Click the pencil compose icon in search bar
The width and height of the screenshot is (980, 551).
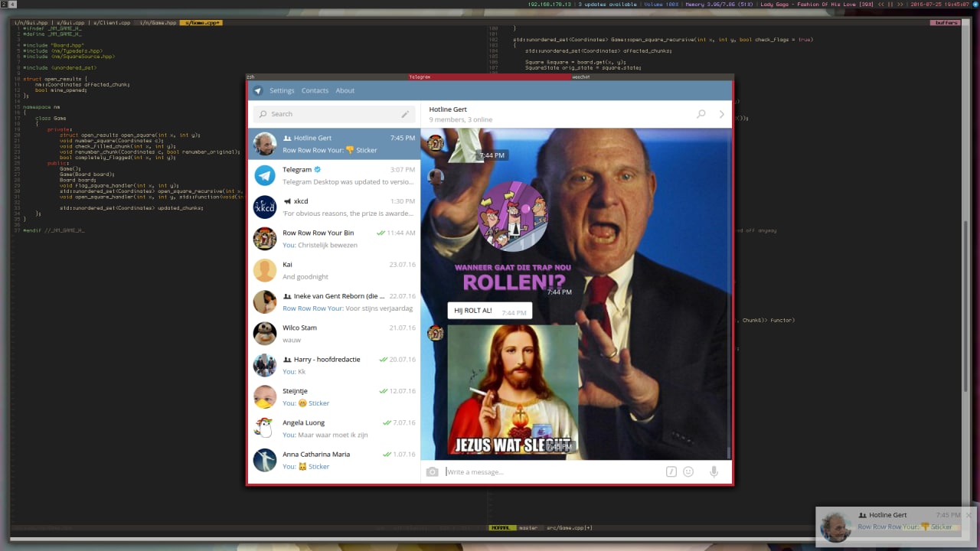click(x=405, y=114)
